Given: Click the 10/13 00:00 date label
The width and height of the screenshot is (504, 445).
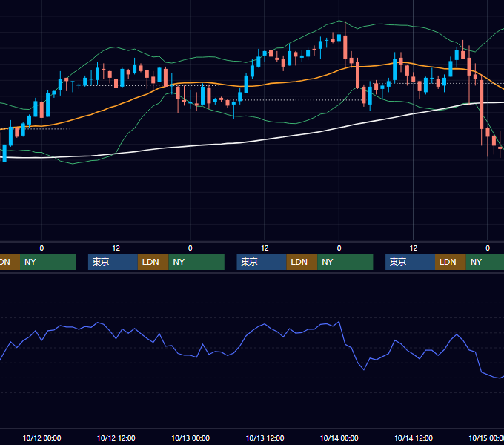Looking at the screenshot, I should (190, 438).
